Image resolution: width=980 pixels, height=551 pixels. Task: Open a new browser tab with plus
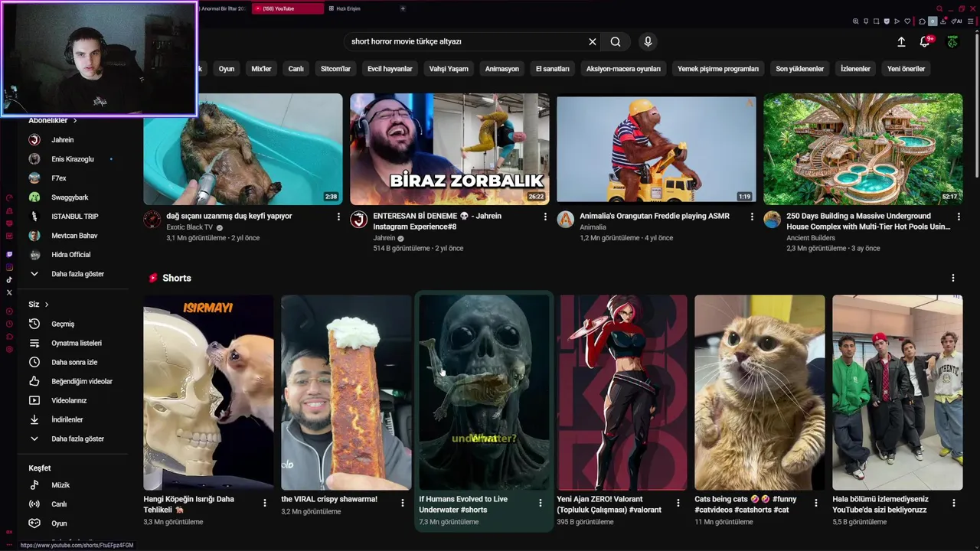[403, 8]
